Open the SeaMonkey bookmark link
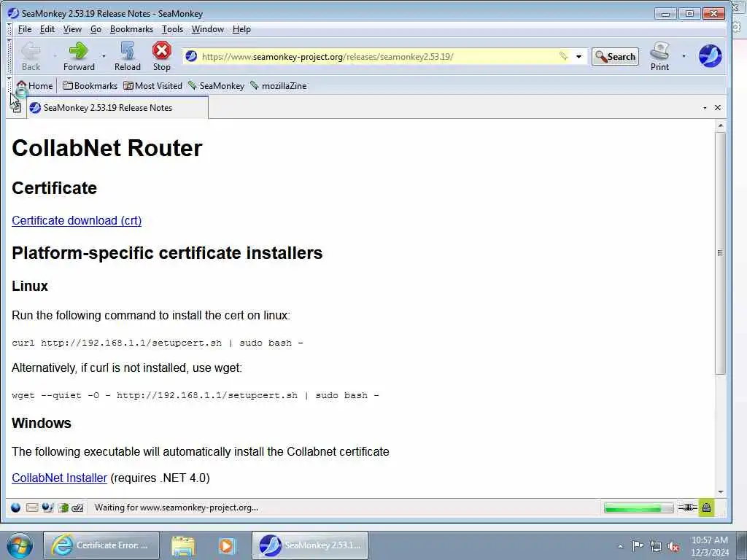This screenshot has height=560, width=747. pyautogui.click(x=216, y=86)
